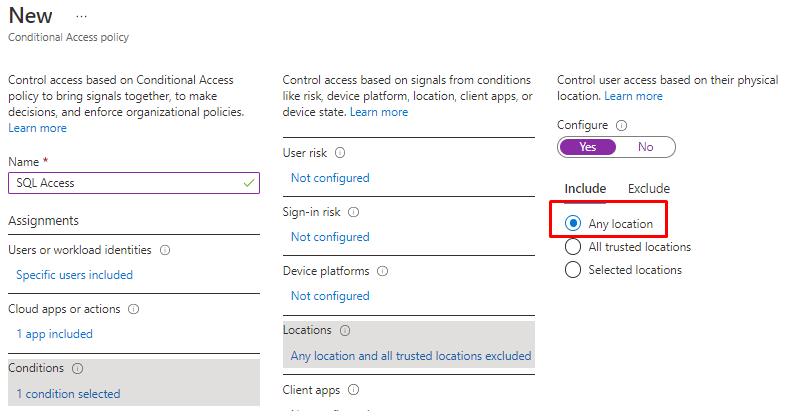The height and width of the screenshot is (411, 812).
Task: Open Specific users included link
Action: point(74,275)
